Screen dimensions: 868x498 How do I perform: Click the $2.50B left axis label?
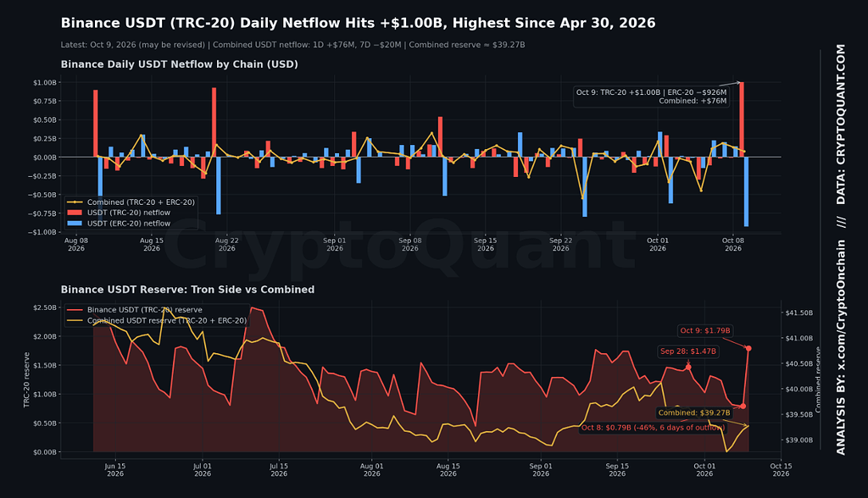tap(45, 307)
